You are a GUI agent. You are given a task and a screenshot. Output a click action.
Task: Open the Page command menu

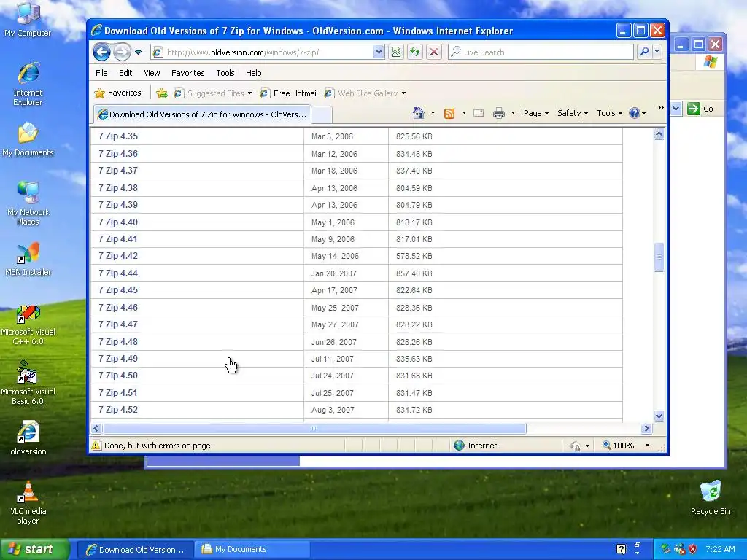[x=536, y=113]
